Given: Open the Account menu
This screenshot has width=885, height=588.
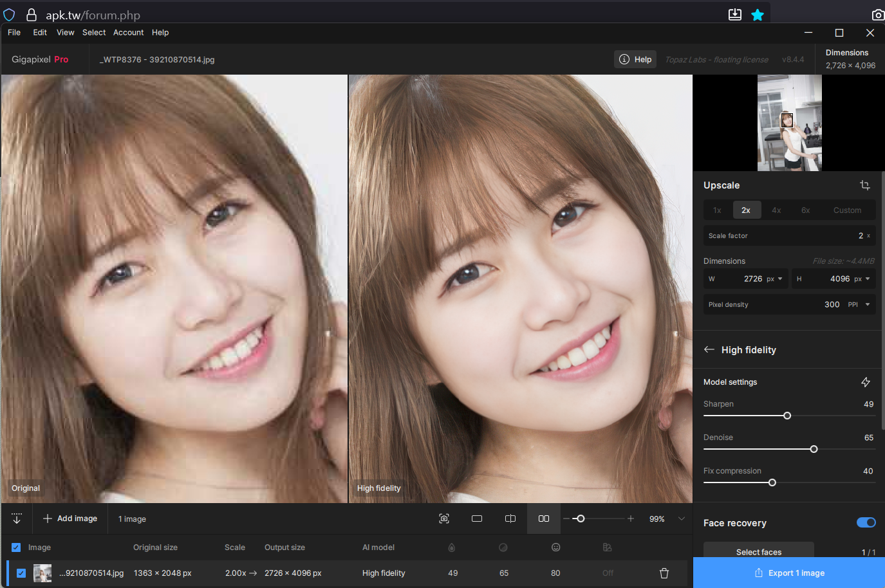Looking at the screenshot, I should (128, 32).
